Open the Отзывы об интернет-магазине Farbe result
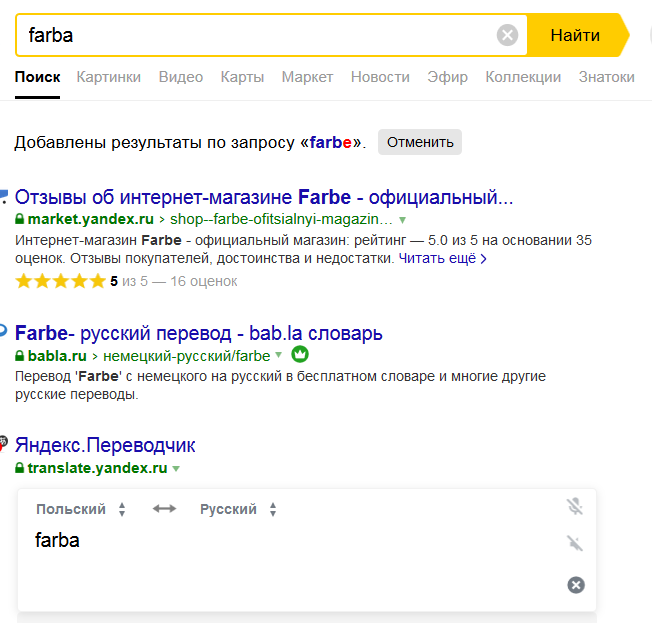The width and height of the screenshot is (652, 623). (264, 197)
